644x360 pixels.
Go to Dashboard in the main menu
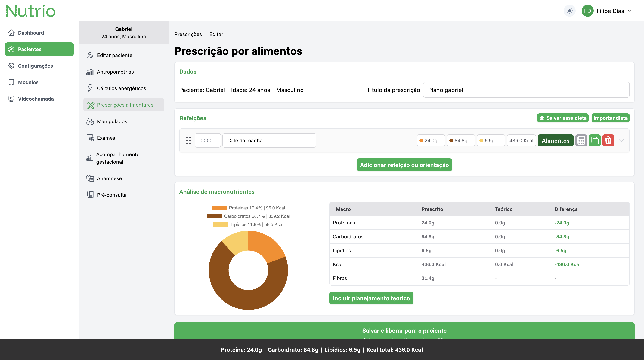click(31, 33)
